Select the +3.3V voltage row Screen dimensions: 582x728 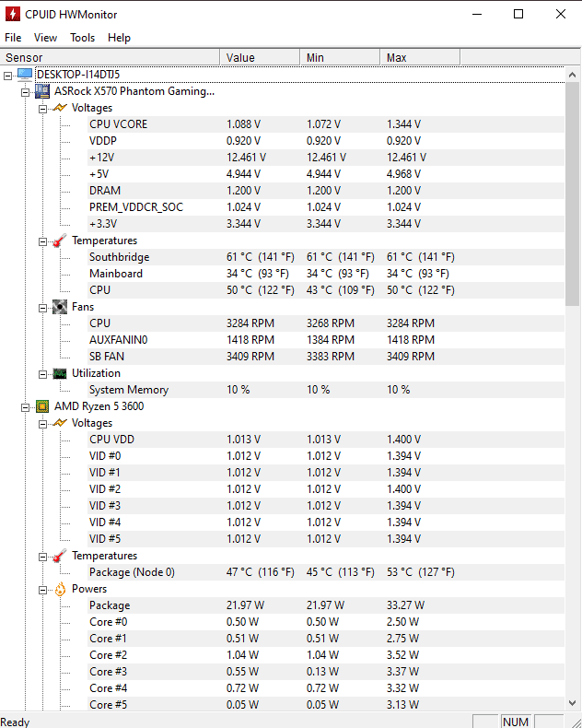pos(326,224)
